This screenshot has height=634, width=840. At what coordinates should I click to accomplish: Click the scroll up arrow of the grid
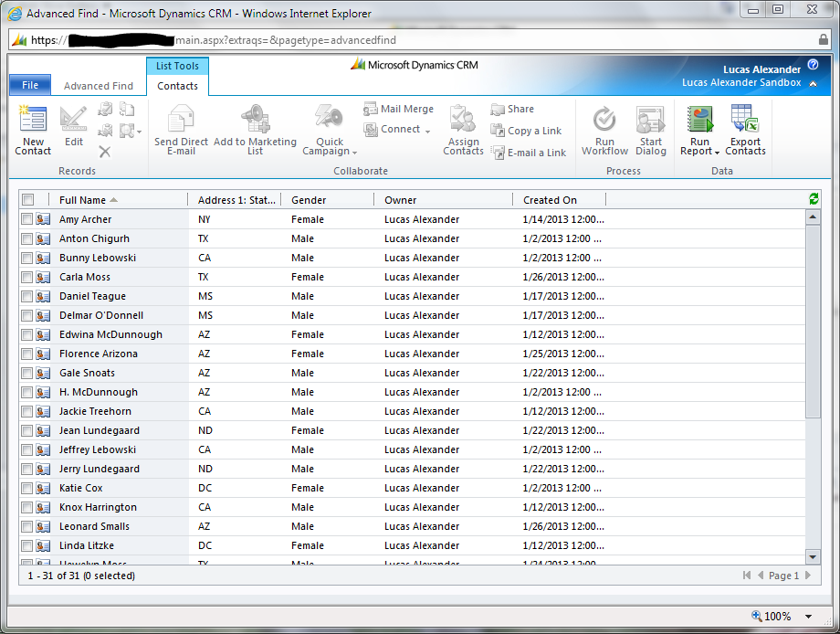(813, 217)
